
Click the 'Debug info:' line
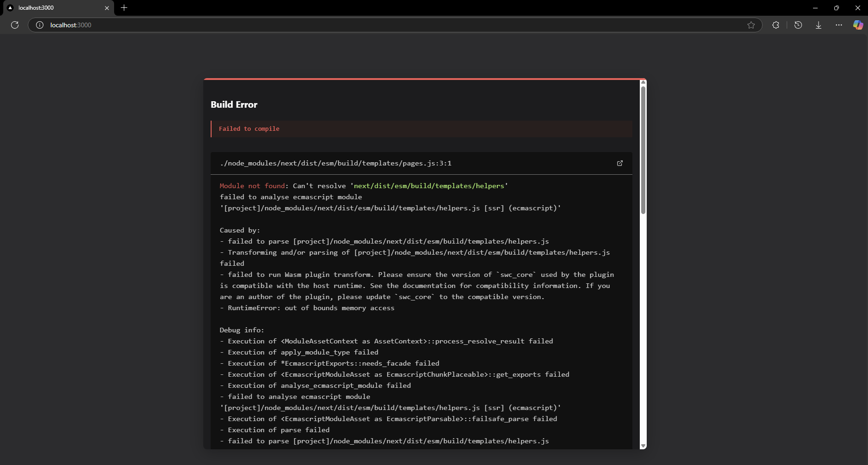[242, 330]
